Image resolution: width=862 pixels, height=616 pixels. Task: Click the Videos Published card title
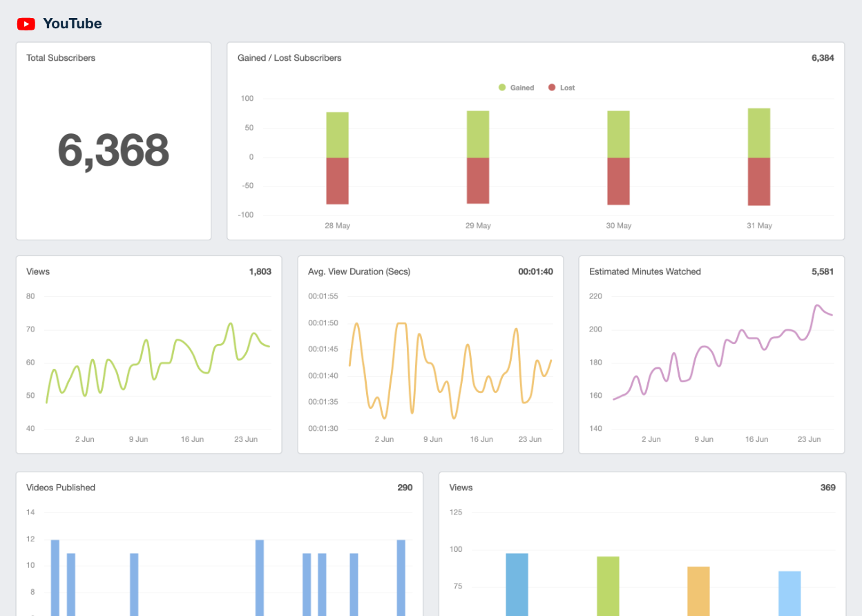tap(61, 488)
